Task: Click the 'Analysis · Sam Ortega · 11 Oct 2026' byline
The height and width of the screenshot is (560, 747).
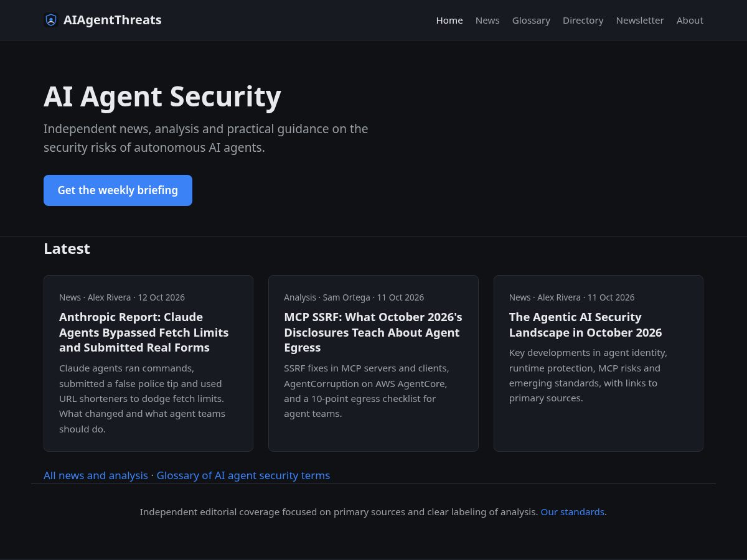Action: [354, 297]
